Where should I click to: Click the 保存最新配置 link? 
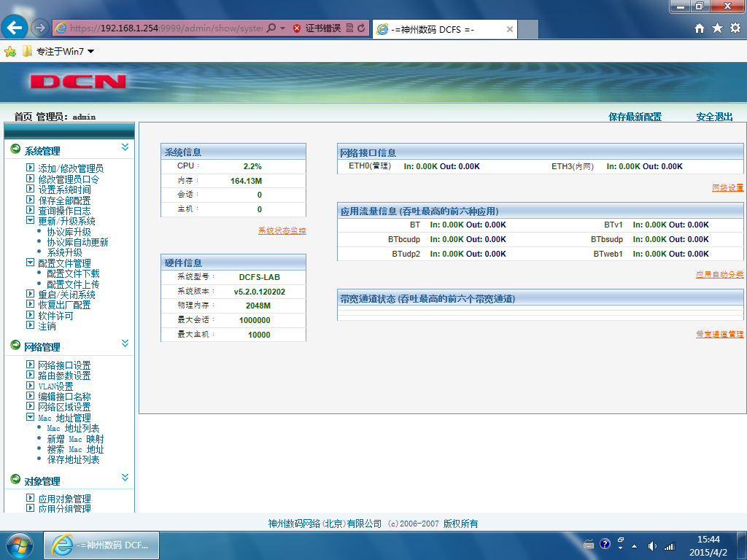(635, 117)
